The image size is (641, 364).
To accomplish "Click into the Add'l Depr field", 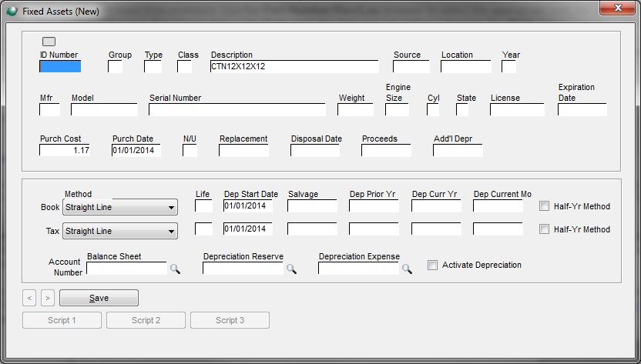I will (458, 150).
